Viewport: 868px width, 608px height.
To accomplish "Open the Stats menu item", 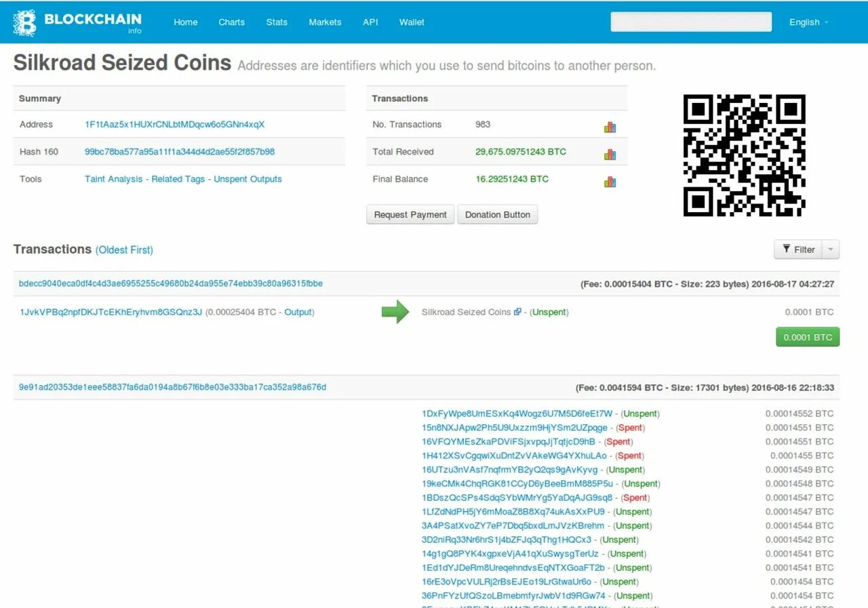I will pos(277,22).
